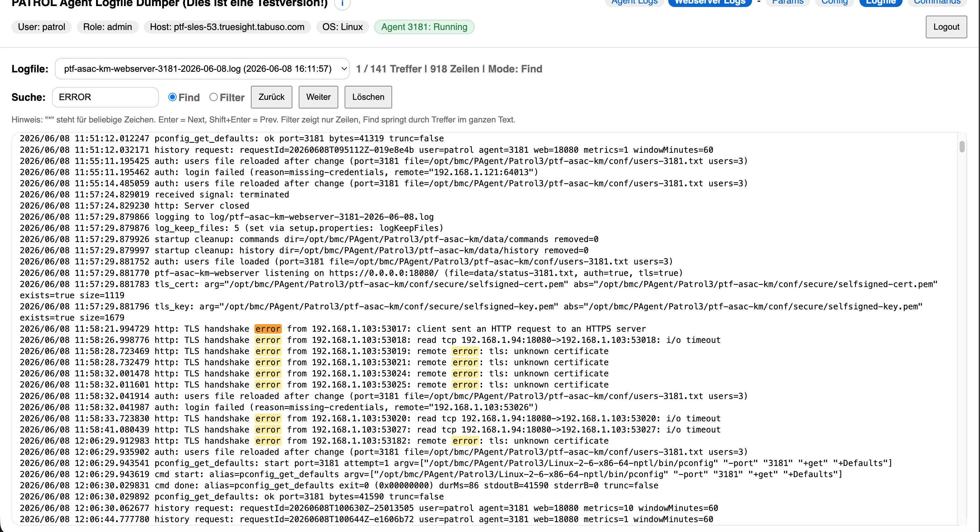This screenshot has width=980, height=532.
Task: Jump to previous match with Zurück
Action: point(272,97)
